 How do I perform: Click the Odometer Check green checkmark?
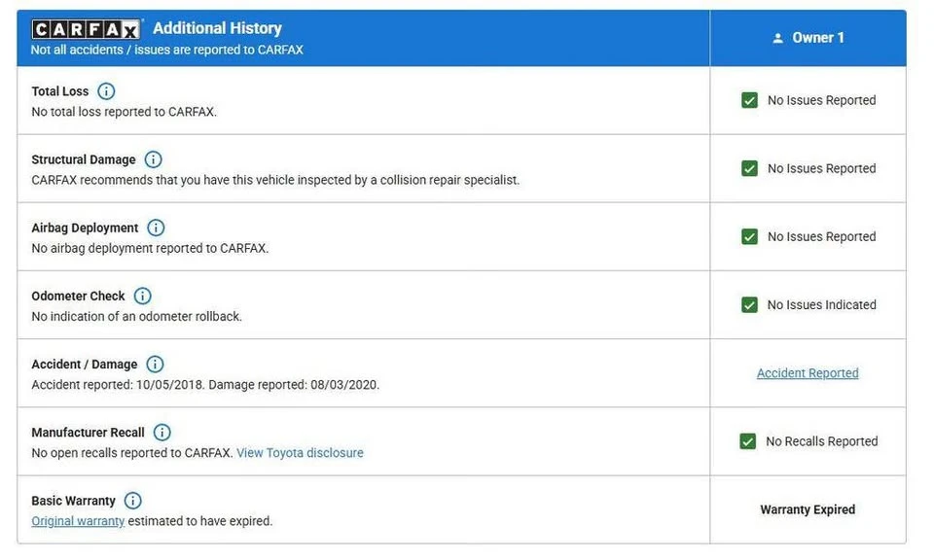click(x=749, y=304)
